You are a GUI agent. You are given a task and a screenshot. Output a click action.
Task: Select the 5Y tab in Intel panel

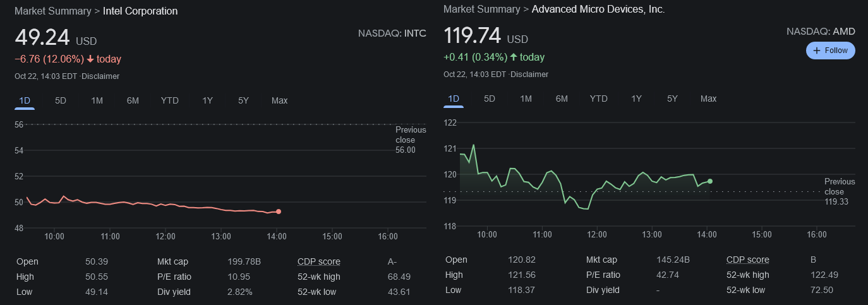coord(243,100)
